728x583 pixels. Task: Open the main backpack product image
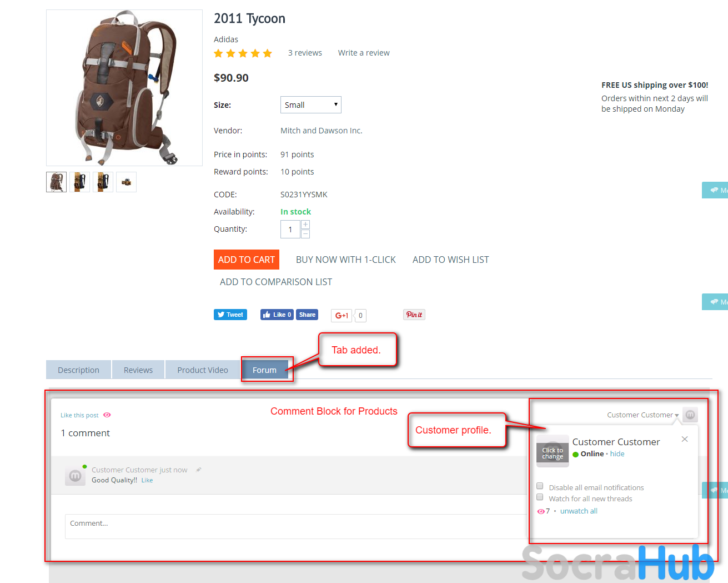124,88
